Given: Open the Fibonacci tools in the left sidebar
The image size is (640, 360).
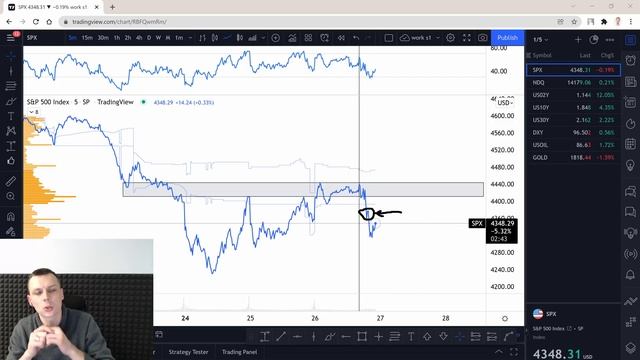Looking at the screenshot, I should [x=11, y=86].
